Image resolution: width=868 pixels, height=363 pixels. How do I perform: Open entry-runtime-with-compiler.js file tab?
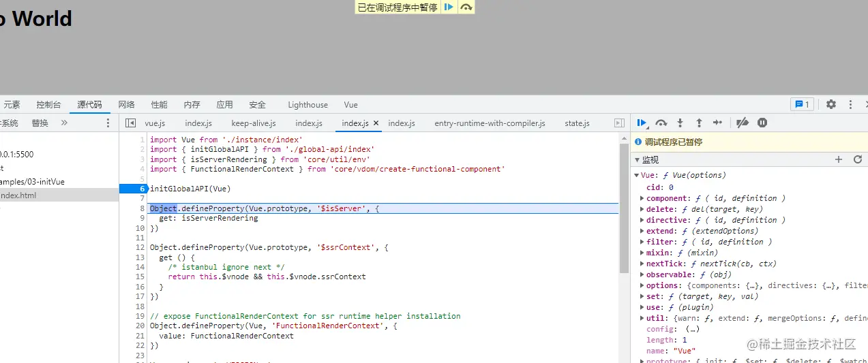click(x=490, y=123)
